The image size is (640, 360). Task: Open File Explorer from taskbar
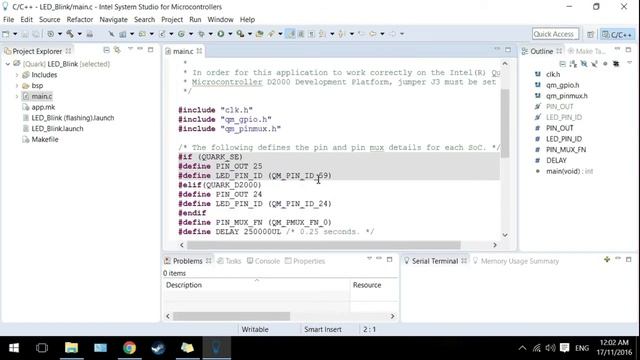(71, 348)
